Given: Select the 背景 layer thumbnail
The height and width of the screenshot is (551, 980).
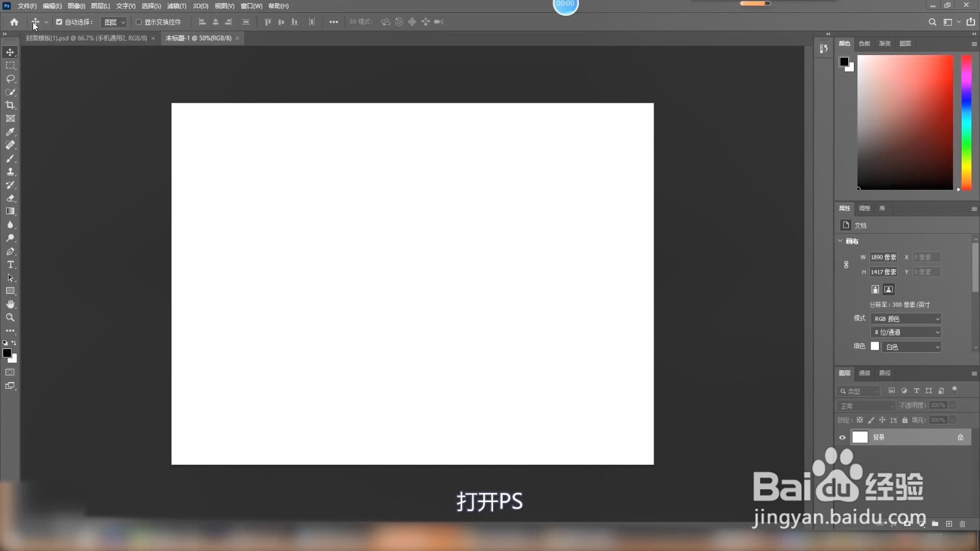Looking at the screenshot, I should 860,437.
